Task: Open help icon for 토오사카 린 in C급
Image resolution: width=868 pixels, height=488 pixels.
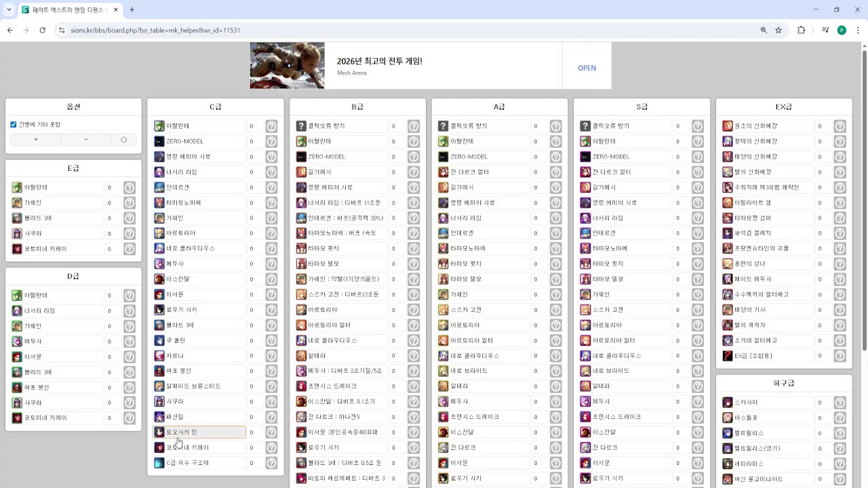Action: 271,432
